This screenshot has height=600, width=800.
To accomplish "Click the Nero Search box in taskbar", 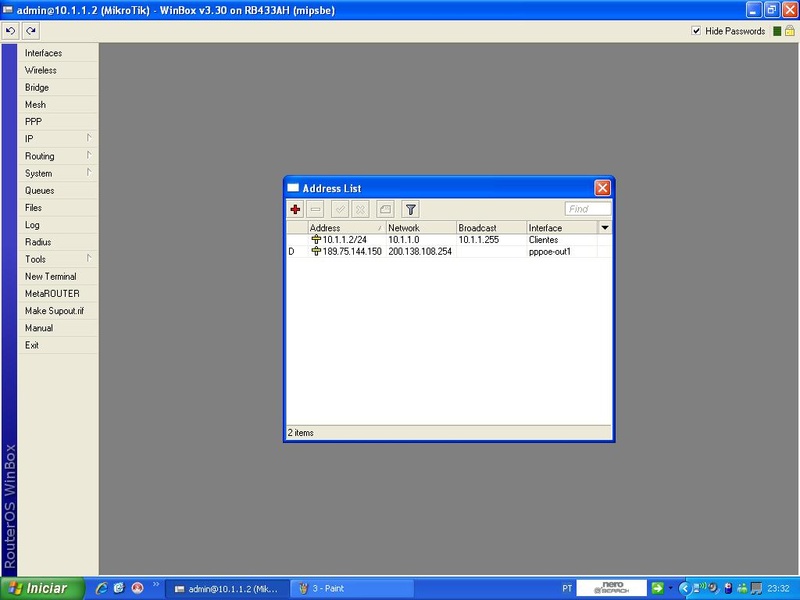I will click(611, 588).
